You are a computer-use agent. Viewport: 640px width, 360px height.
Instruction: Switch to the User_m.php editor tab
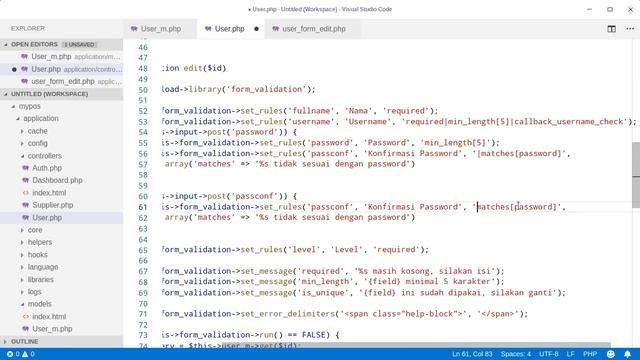coord(160,29)
